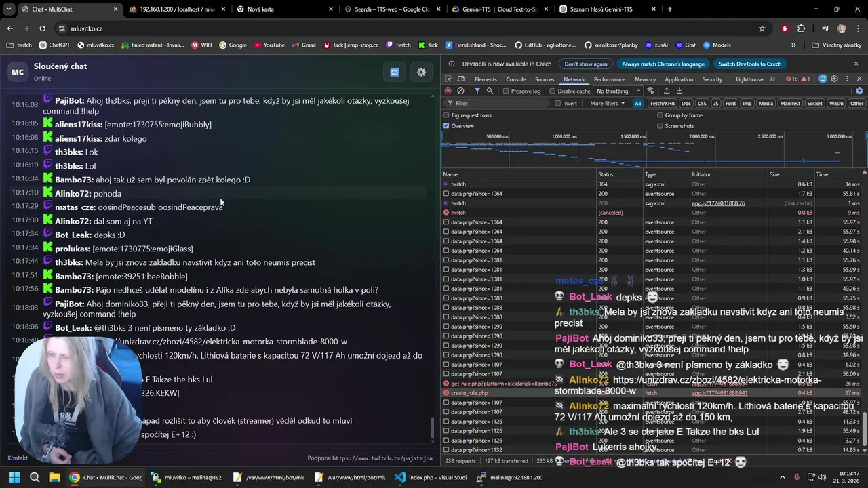Image resolution: width=868 pixels, height=488 pixels.
Task: Click the blue window-layout icon beside settings gear
Action: pos(395,72)
